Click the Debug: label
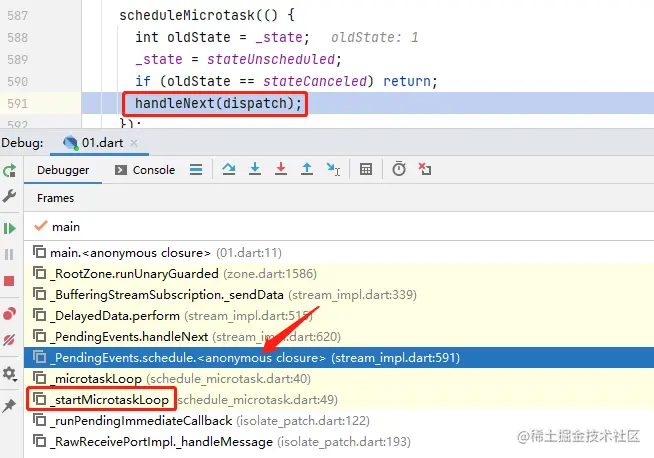The image size is (654, 458). pyautogui.click(x=22, y=143)
